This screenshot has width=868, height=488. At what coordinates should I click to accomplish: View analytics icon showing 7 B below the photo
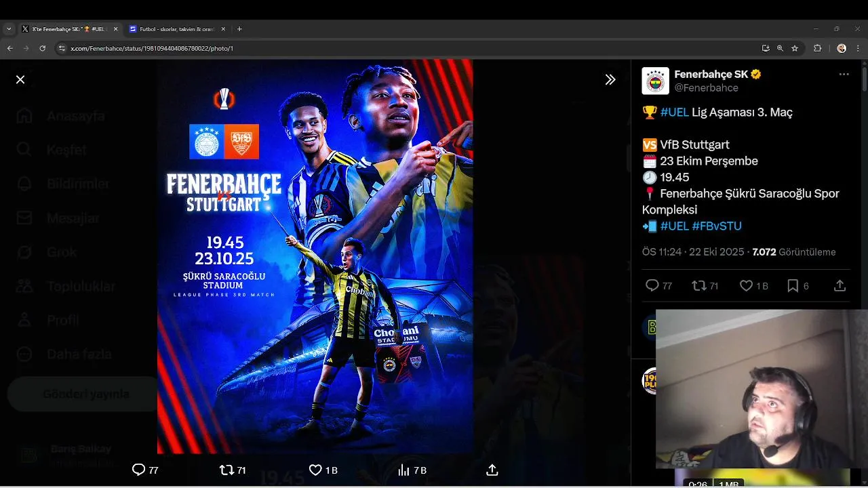tap(403, 470)
